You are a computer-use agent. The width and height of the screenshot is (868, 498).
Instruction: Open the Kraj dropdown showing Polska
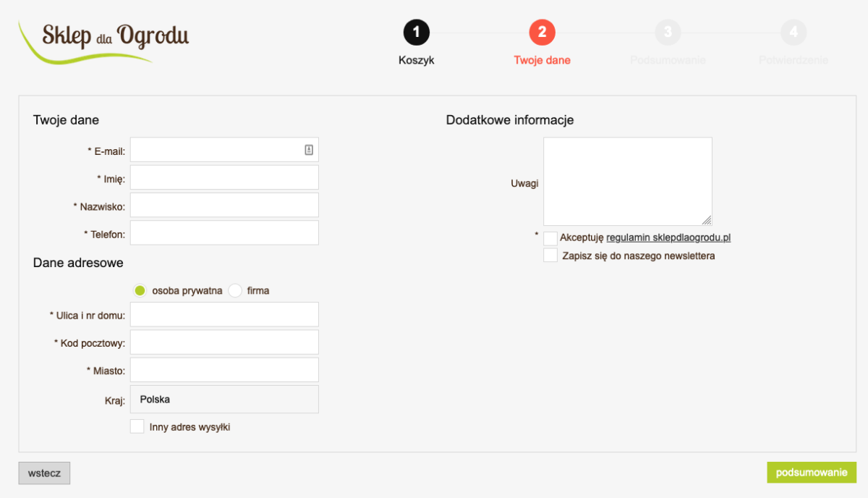coord(224,400)
